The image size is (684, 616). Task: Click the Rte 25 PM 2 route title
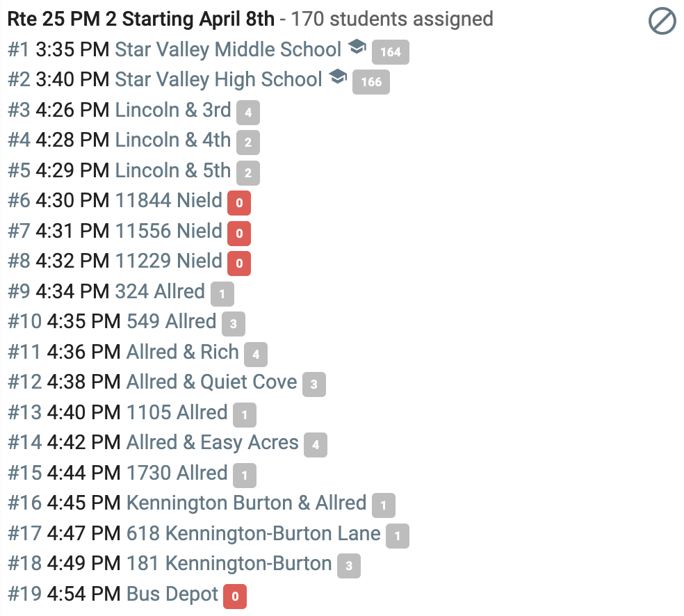click(x=141, y=19)
